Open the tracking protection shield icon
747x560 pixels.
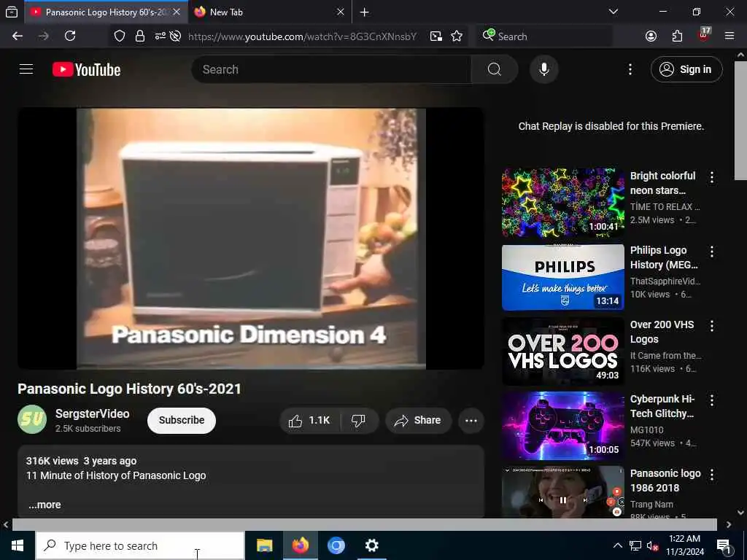click(x=120, y=36)
